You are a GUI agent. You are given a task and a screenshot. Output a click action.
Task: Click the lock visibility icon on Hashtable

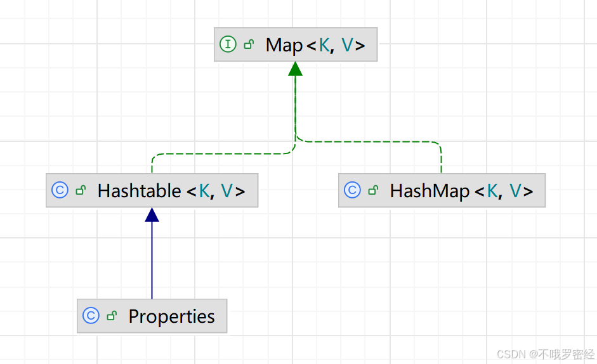(x=81, y=190)
